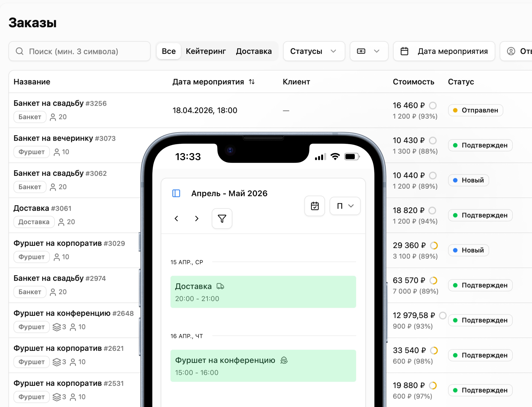Open the "Фуршет на конференцию" event card
Image resolution: width=532 pixels, height=407 pixels.
coord(263,366)
